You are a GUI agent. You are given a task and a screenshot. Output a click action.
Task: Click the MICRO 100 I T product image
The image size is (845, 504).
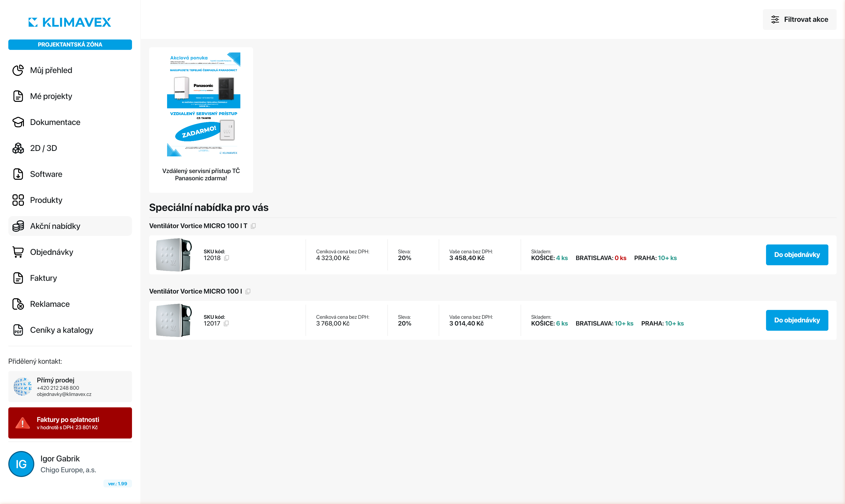(x=174, y=255)
